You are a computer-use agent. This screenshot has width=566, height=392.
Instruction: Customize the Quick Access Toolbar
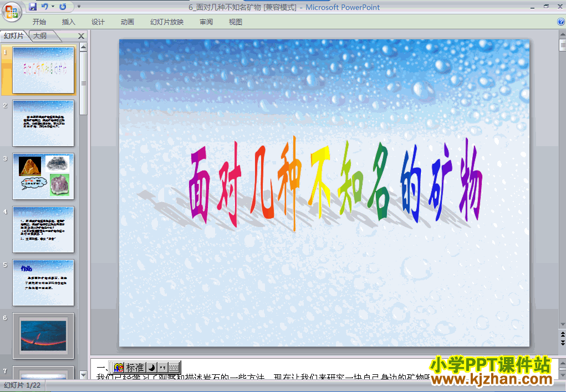[x=79, y=7]
